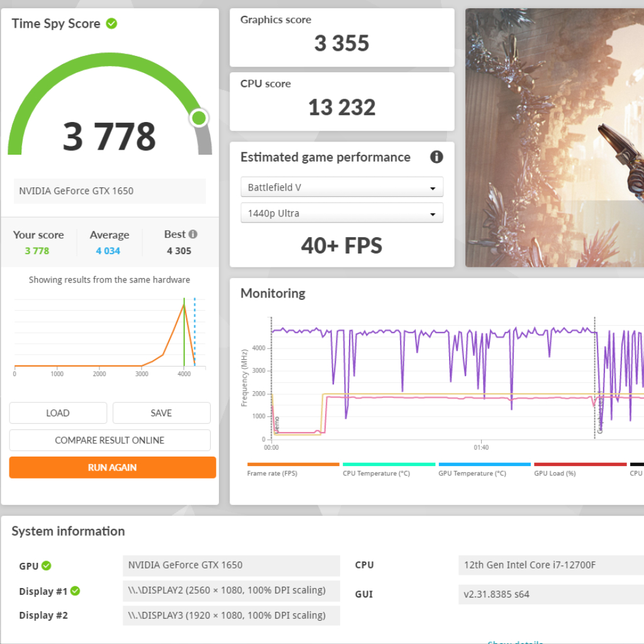Click the info icon beside Estimated game performance

click(436, 157)
